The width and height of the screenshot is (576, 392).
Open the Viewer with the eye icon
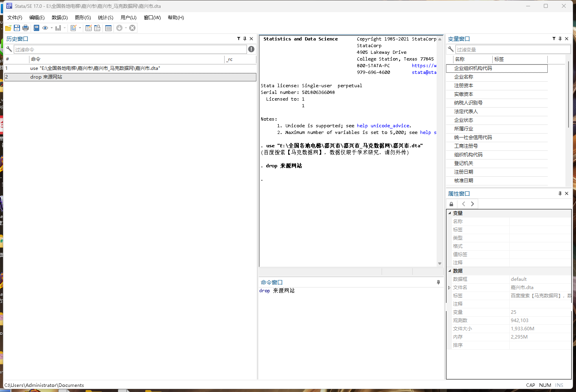45,27
